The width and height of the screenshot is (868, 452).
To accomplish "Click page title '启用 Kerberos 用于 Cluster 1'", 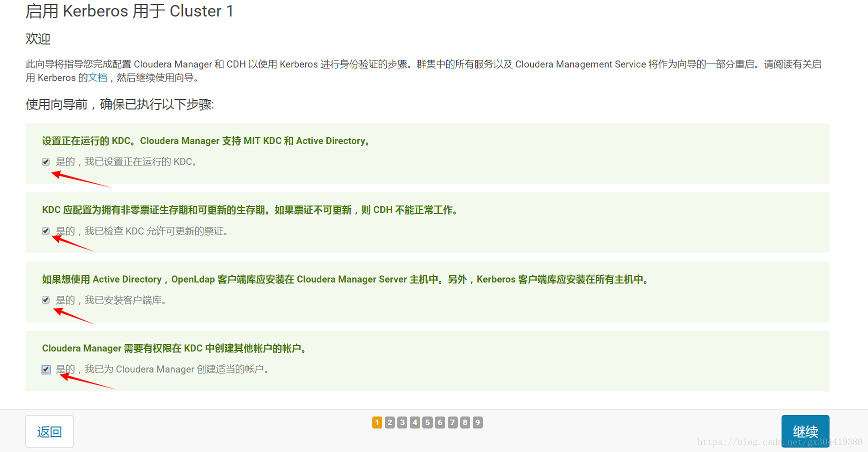I will (129, 11).
